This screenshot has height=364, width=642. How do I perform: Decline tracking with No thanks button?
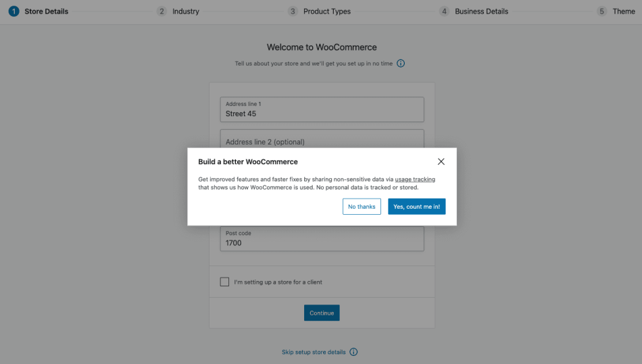pyautogui.click(x=362, y=207)
